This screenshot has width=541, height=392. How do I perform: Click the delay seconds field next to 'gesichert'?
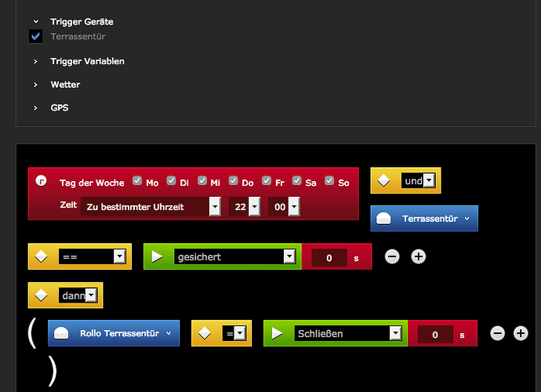pyautogui.click(x=329, y=257)
